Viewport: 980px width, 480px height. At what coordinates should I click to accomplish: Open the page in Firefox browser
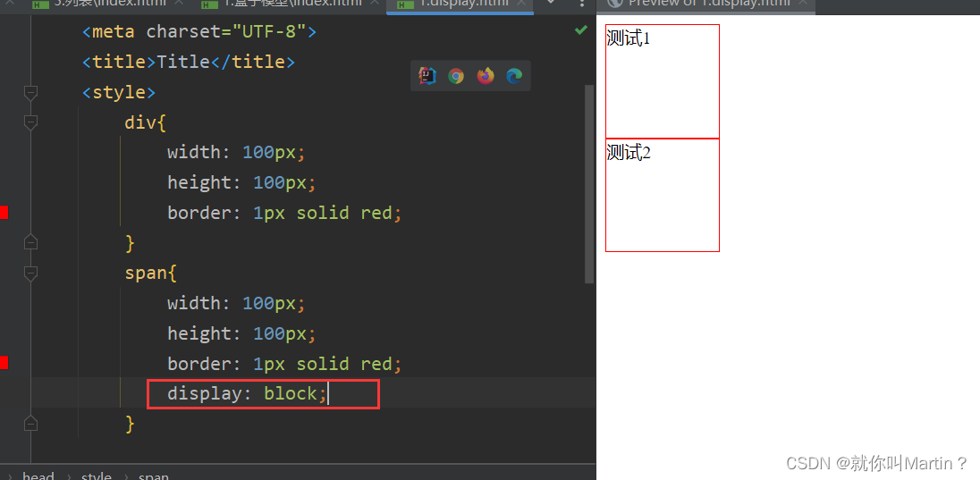(485, 76)
